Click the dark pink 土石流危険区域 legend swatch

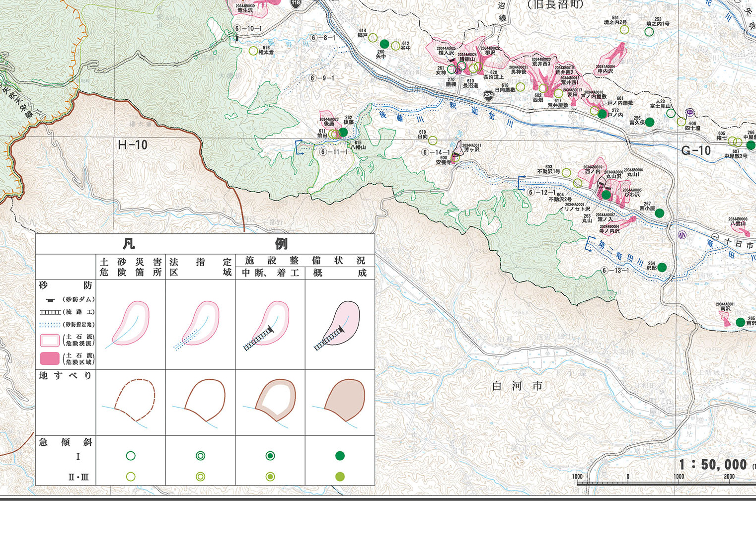50,358
